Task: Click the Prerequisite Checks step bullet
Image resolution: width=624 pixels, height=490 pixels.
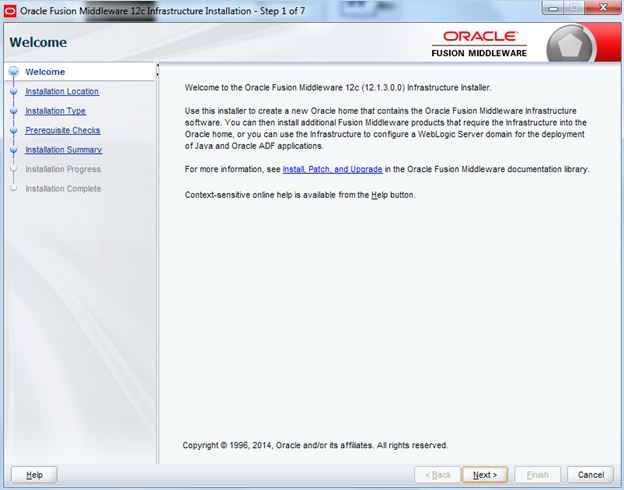Action: tap(14, 130)
